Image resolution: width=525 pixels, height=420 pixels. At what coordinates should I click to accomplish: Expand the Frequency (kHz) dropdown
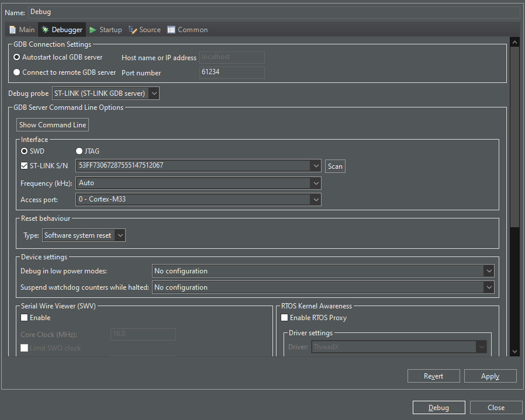tap(316, 183)
